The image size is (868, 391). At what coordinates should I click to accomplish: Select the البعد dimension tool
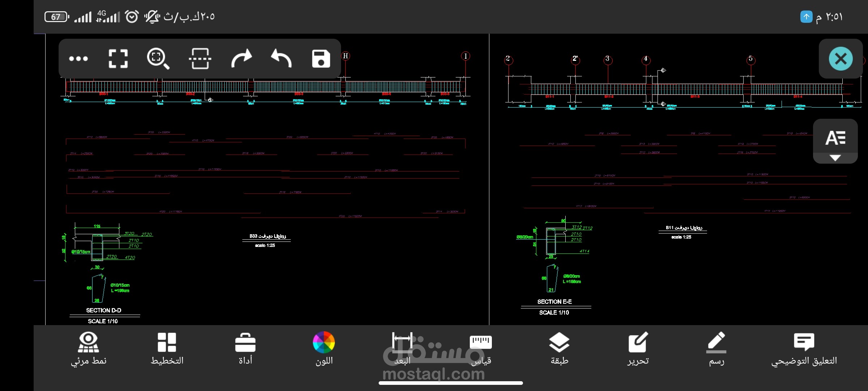point(402,349)
